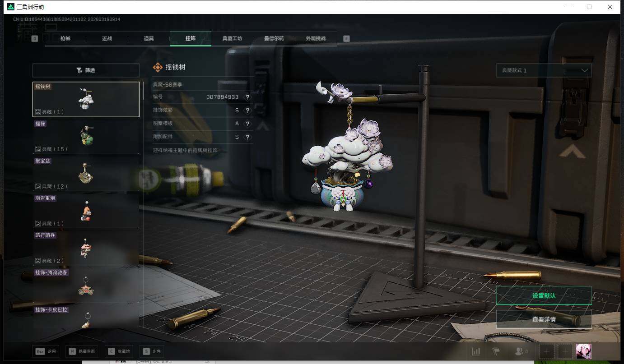
Task: Click the 隐藏界面 hide interface button
Action: [x=82, y=351]
